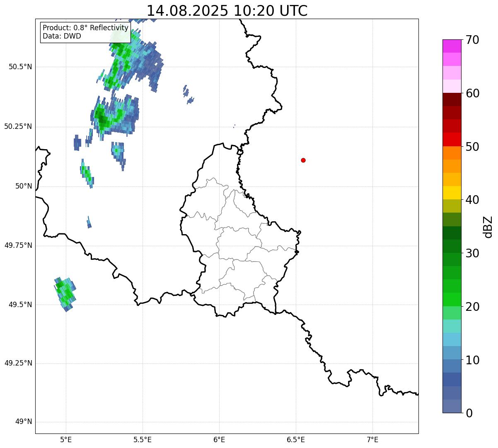The image size is (498, 448).
Task: Click the 49.5°N latitude label
Action: pos(20,305)
